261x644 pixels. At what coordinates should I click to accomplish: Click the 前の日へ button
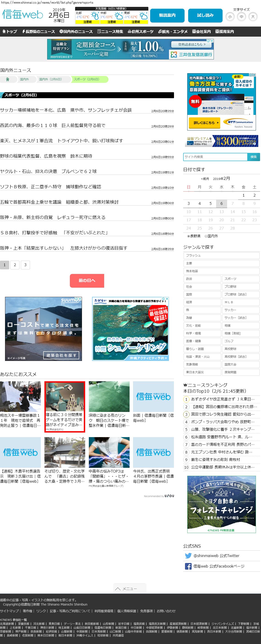pyautogui.click(x=87, y=281)
